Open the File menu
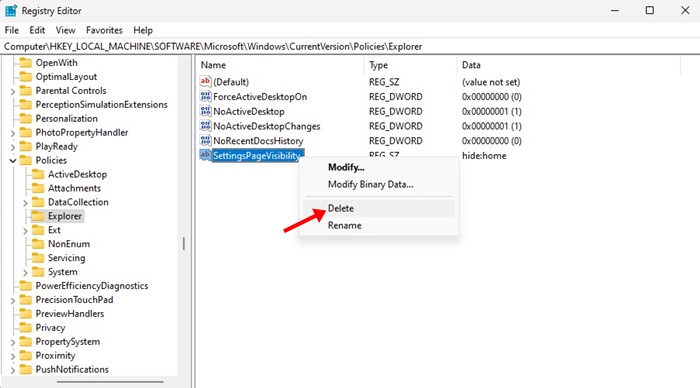Screen dimensions: 700x388 click(12, 30)
